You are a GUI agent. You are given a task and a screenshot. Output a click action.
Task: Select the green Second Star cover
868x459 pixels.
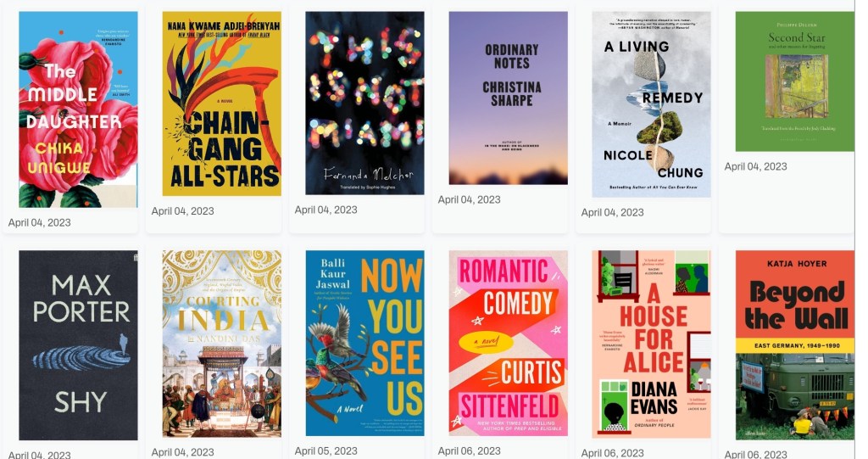pos(795,81)
